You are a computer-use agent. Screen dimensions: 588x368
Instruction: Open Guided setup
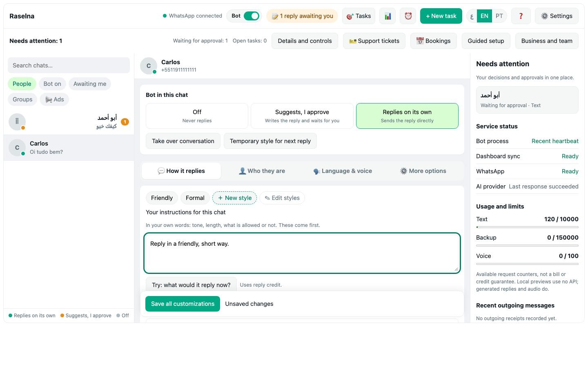coord(486,41)
